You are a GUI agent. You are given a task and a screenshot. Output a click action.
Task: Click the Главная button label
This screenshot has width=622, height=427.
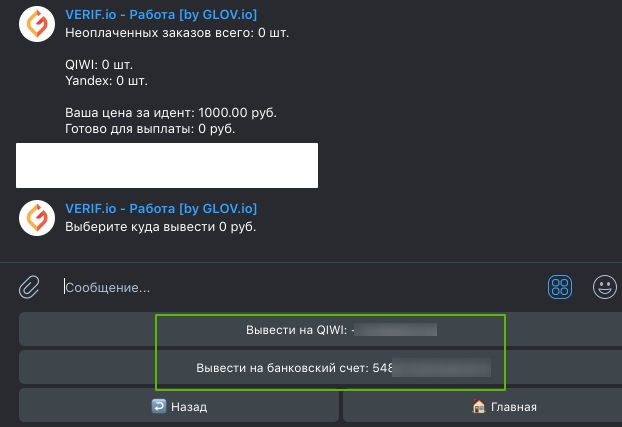point(513,407)
